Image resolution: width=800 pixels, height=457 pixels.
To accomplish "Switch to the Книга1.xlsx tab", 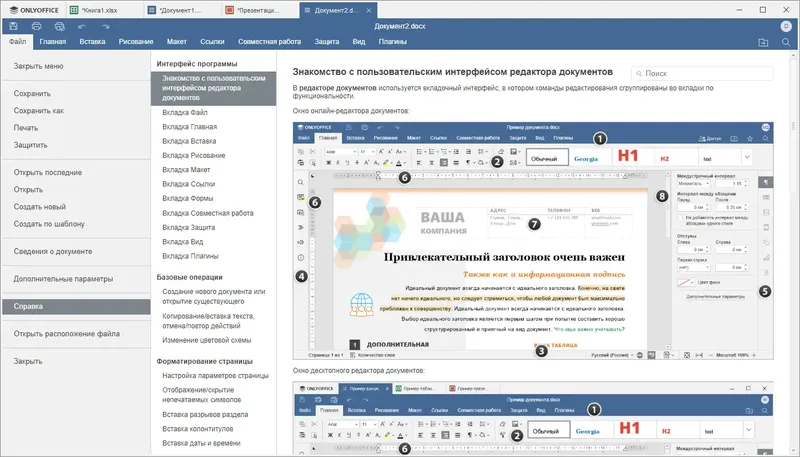I will click(x=105, y=10).
